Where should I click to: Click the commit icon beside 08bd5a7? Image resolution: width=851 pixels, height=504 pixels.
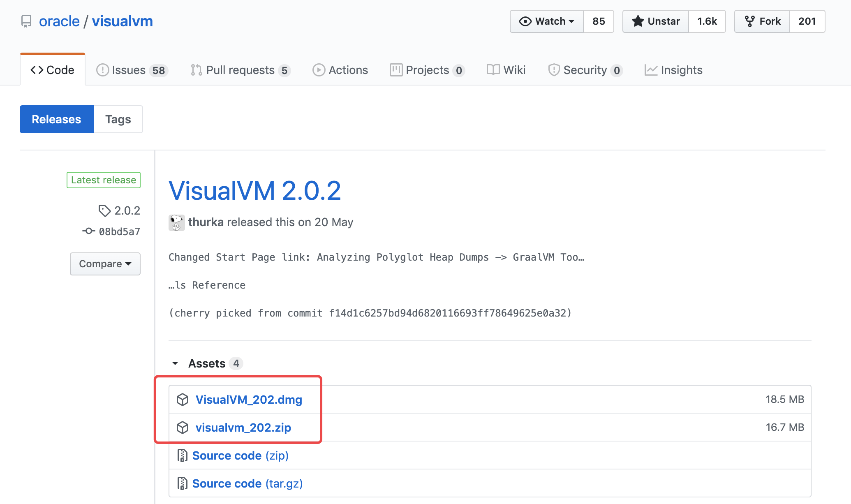click(88, 231)
